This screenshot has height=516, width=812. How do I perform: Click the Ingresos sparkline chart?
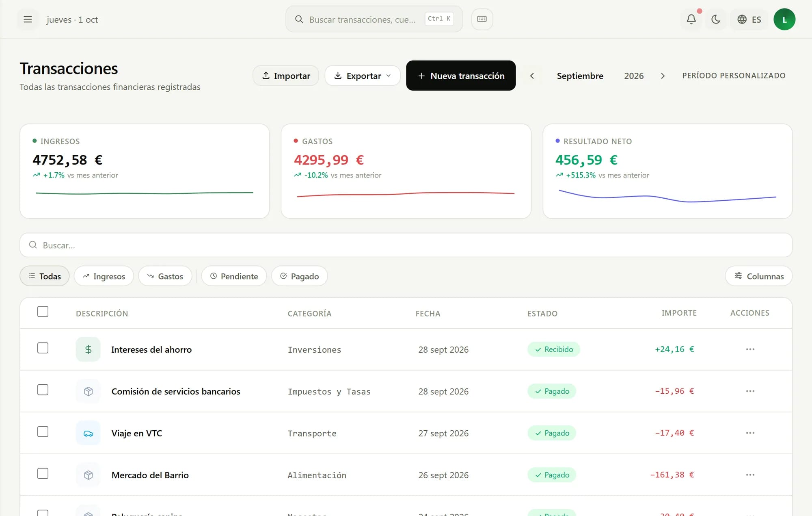point(145,193)
